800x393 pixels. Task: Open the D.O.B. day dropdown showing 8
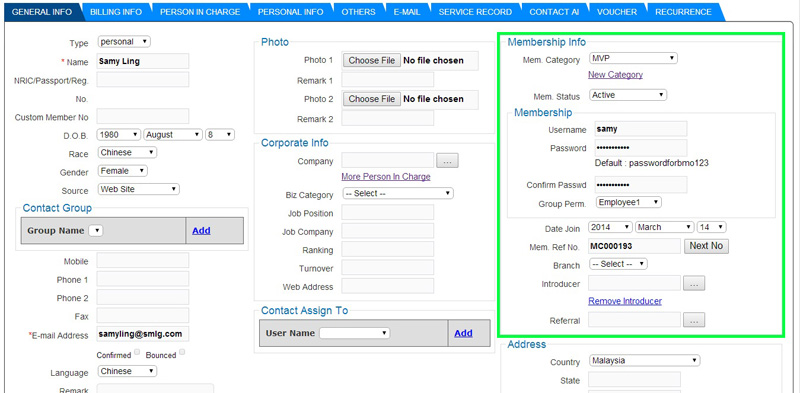click(x=220, y=135)
